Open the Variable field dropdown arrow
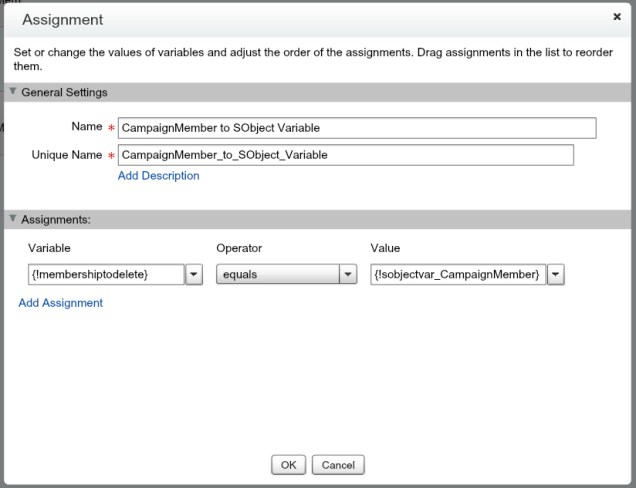 pyautogui.click(x=196, y=275)
